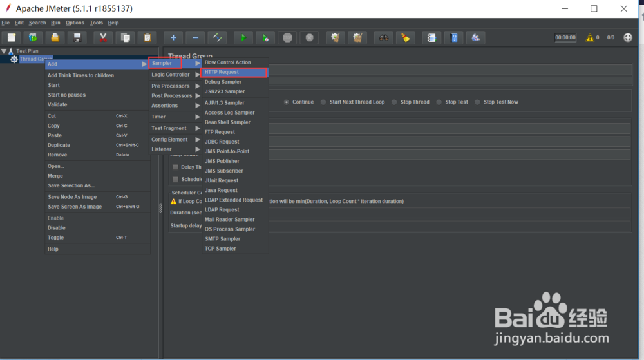Image resolution: width=644 pixels, height=360 pixels.
Task: Click the Save disk icon
Action: pos(77,38)
